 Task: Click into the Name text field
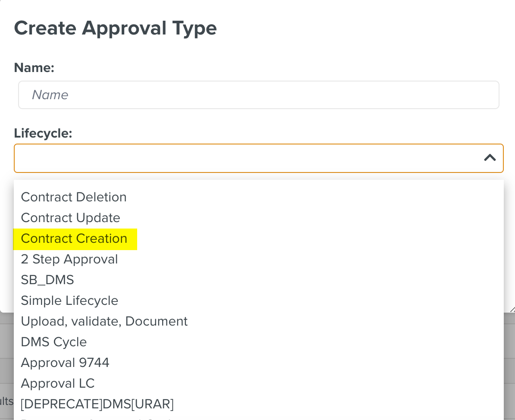[259, 95]
